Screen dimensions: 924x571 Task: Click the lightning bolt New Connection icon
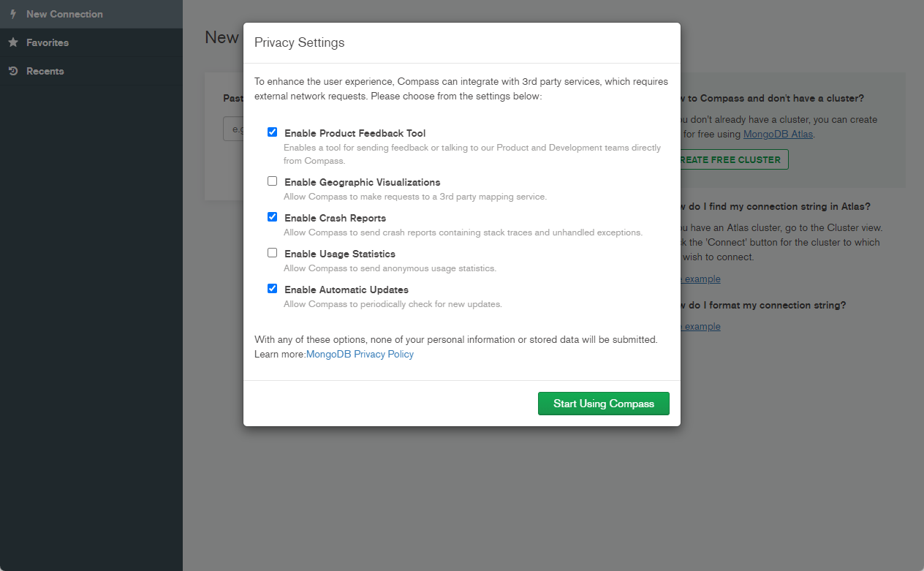pos(13,14)
